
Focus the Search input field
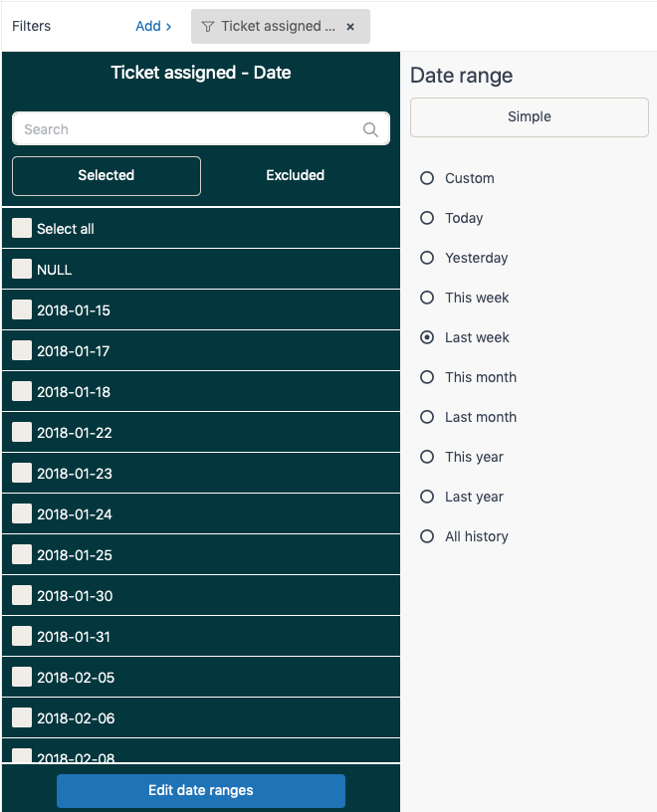tap(189, 129)
